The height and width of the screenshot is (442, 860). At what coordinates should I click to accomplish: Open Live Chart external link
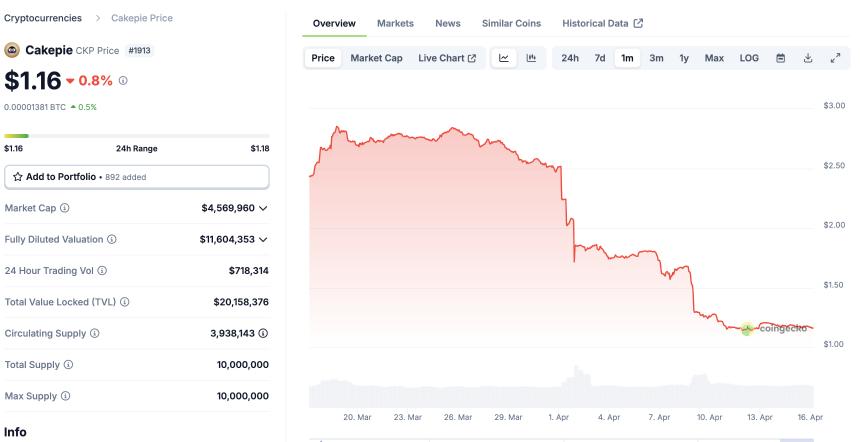447,58
